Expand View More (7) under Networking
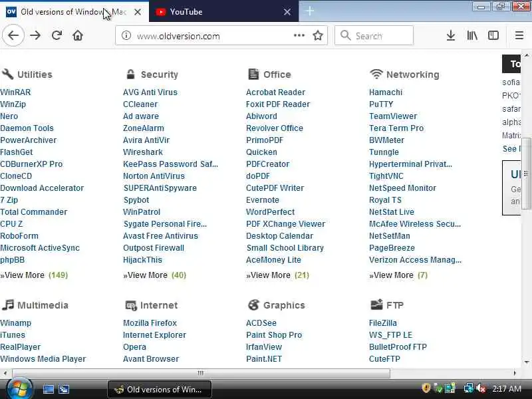 pos(398,275)
